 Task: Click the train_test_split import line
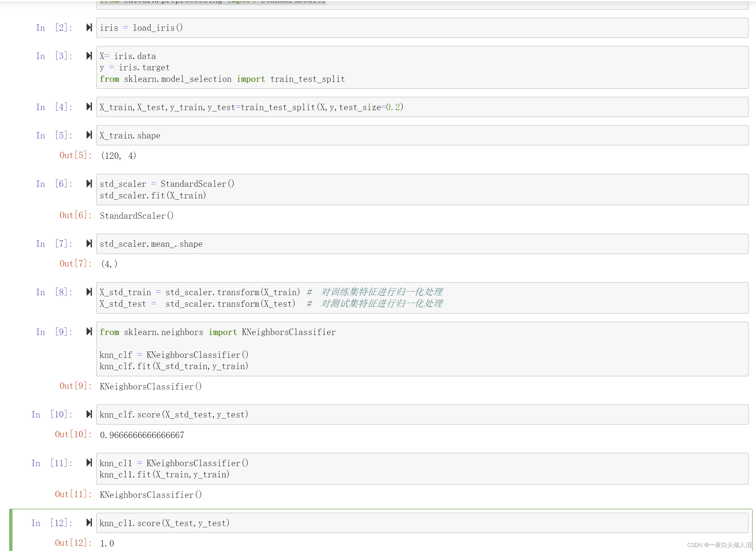[x=222, y=79]
